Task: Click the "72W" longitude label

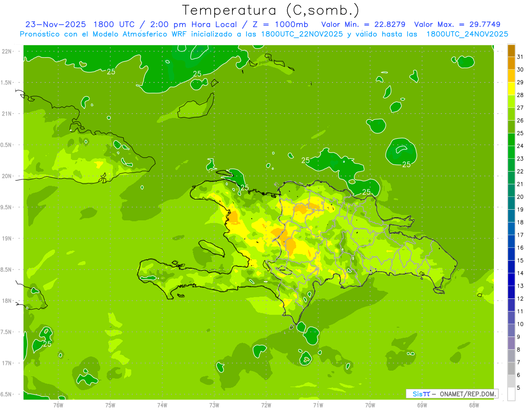Action: 266,405
